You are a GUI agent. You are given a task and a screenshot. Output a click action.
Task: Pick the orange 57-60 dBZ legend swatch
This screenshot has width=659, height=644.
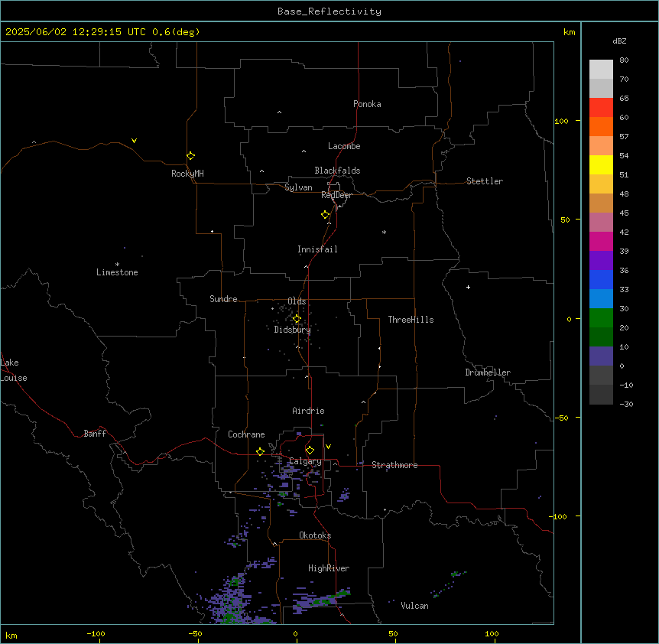tap(601, 126)
